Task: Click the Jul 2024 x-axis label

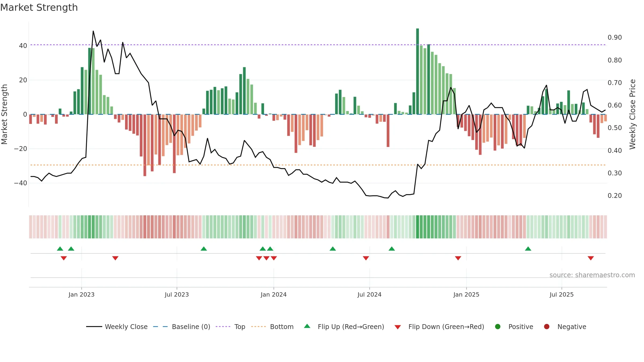Action: pyautogui.click(x=369, y=294)
